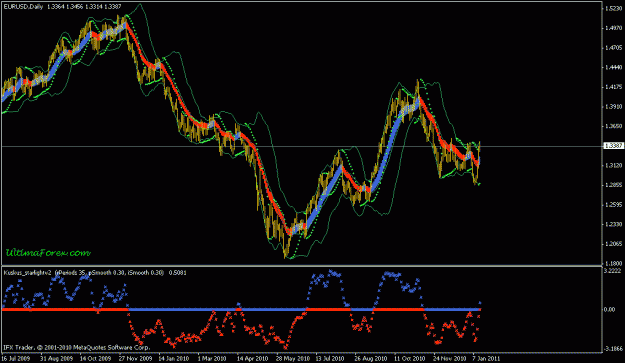Click the 14 Oct 2009 date label
This screenshot has height=363, width=625.
point(96,358)
